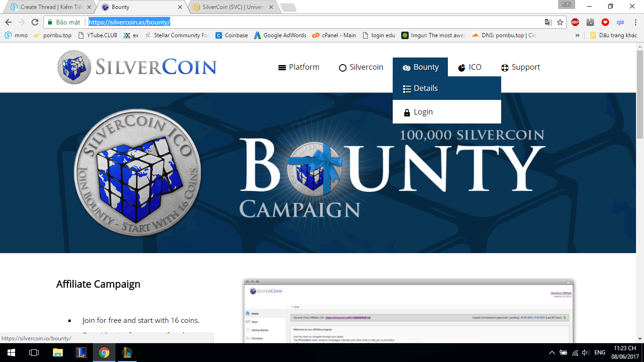Open the Imgur bookmark
The image size is (644, 362).
434,35
